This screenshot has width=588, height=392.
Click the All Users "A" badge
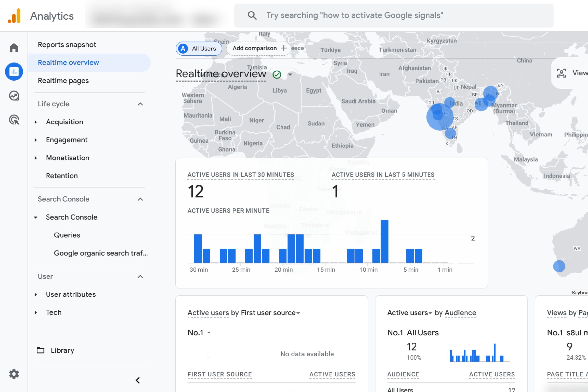[x=183, y=49]
